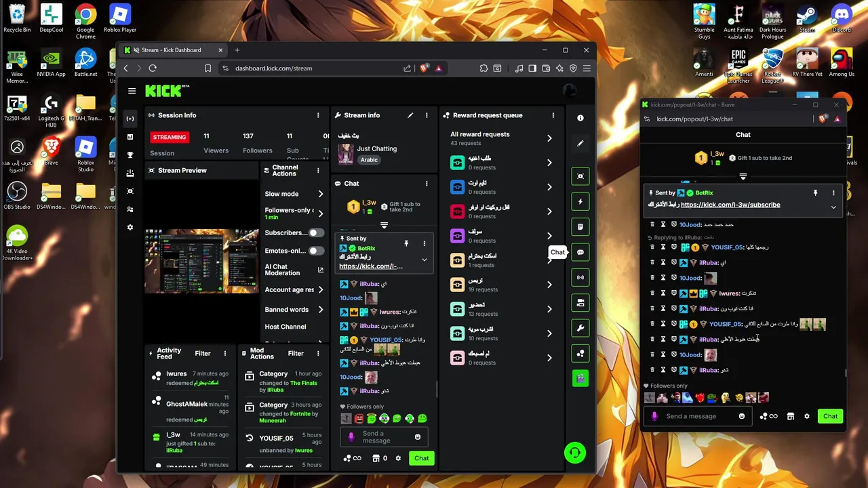This screenshot has height=488, width=868.
Task: Unpin the BotRix message in dashboard chat
Action: [406, 243]
